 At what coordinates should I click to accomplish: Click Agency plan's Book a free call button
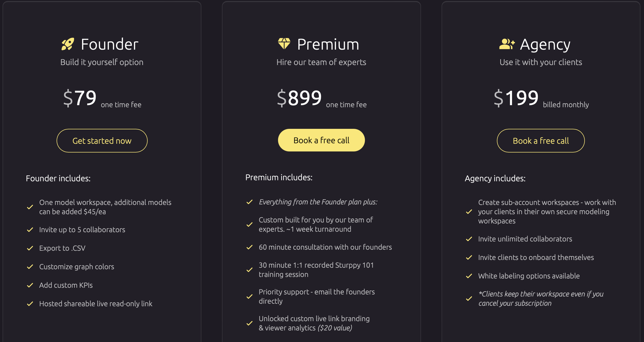click(x=541, y=141)
